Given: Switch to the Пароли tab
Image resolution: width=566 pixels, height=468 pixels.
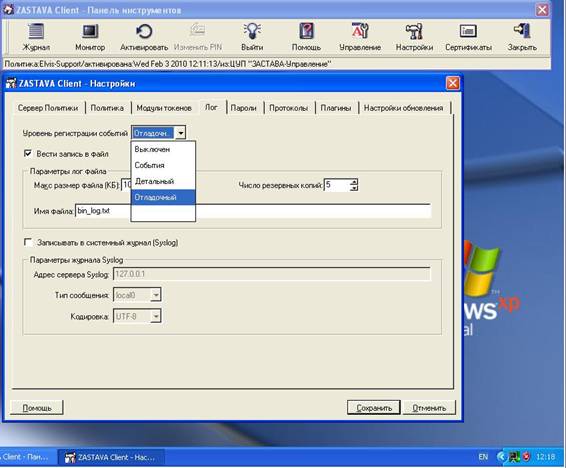Looking at the screenshot, I should coord(243,108).
